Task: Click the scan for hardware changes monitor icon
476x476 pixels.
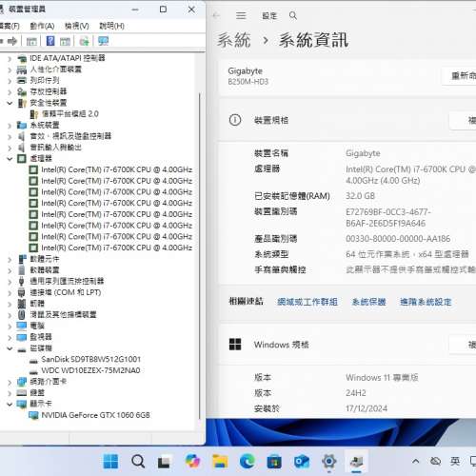Action: 103,41
